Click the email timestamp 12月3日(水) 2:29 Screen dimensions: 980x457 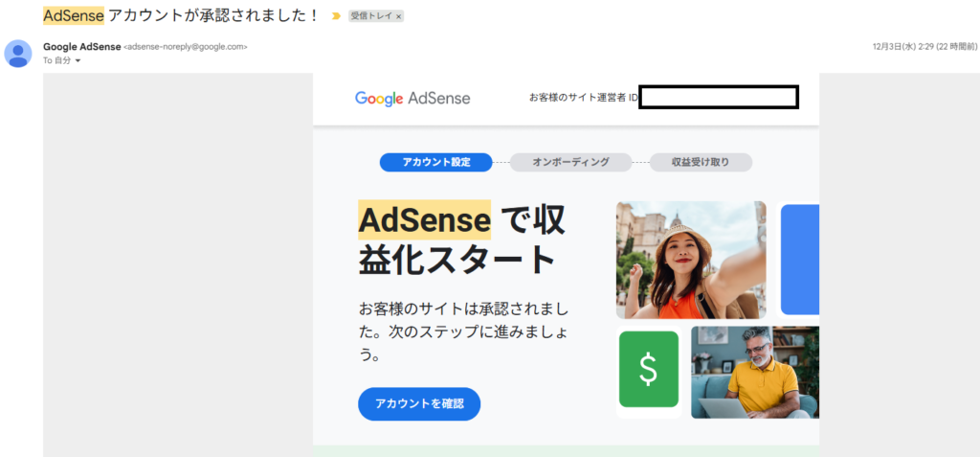click(x=922, y=46)
